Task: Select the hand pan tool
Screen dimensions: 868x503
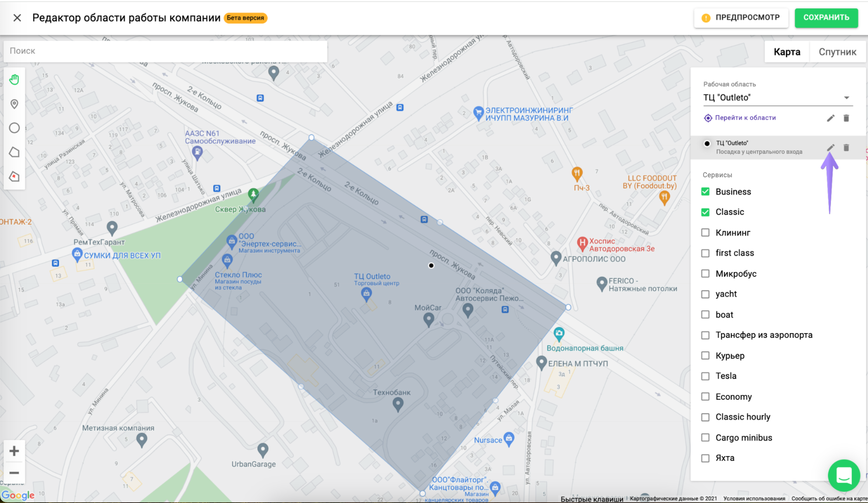Action: [x=14, y=79]
